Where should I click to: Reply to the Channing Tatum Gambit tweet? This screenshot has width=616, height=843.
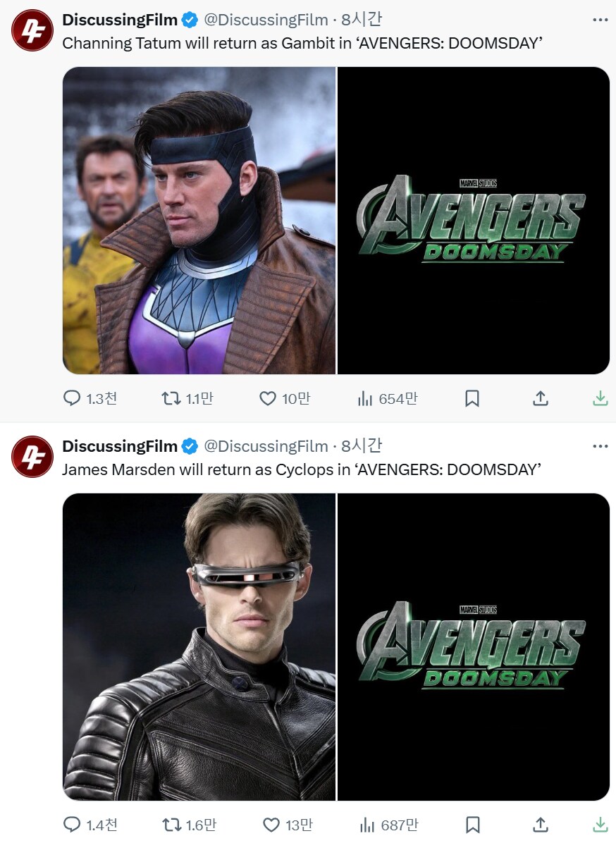point(73,399)
